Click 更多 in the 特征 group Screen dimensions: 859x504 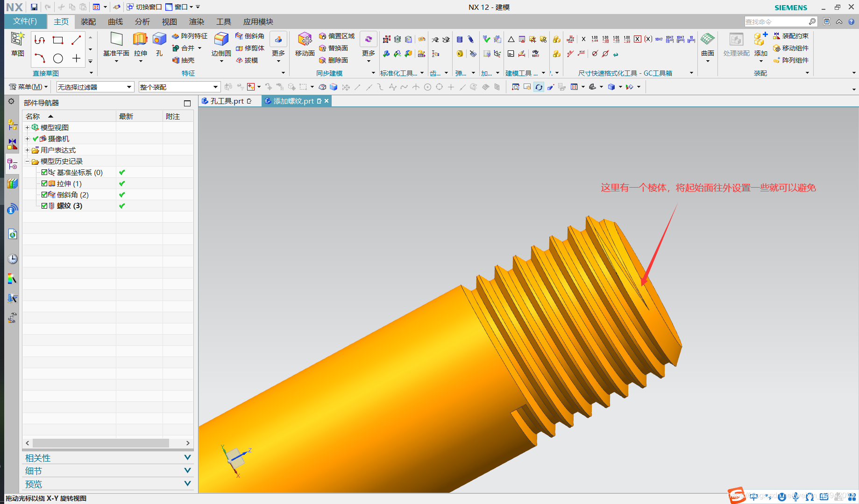coord(278,47)
